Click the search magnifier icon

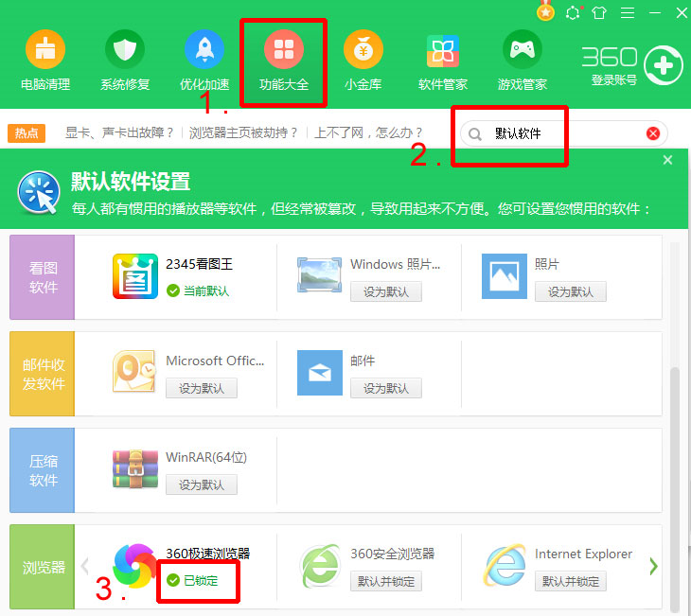(474, 134)
